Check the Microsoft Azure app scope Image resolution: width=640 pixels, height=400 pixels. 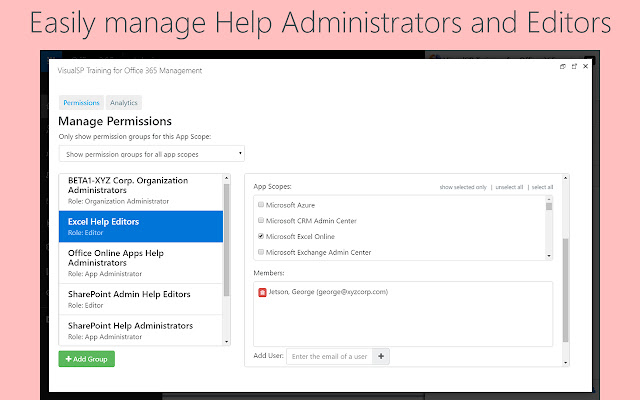click(x=261, y=203)
